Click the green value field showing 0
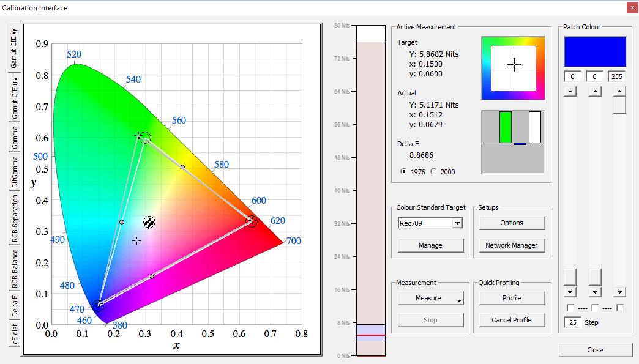 coord(594,76)
